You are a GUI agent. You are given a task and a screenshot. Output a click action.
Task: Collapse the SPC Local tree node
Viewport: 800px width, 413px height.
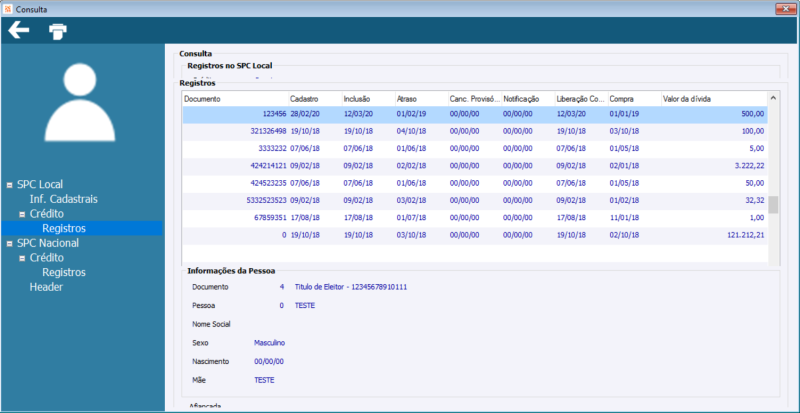pos(10,185)
